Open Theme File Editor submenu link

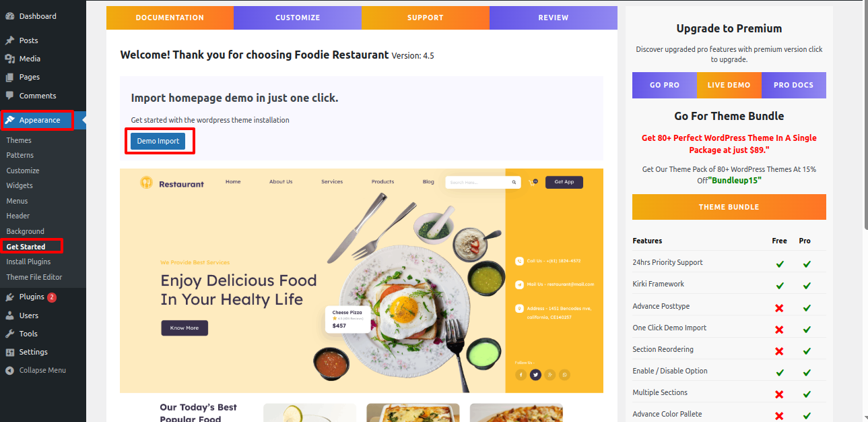[x=34, y=277]
